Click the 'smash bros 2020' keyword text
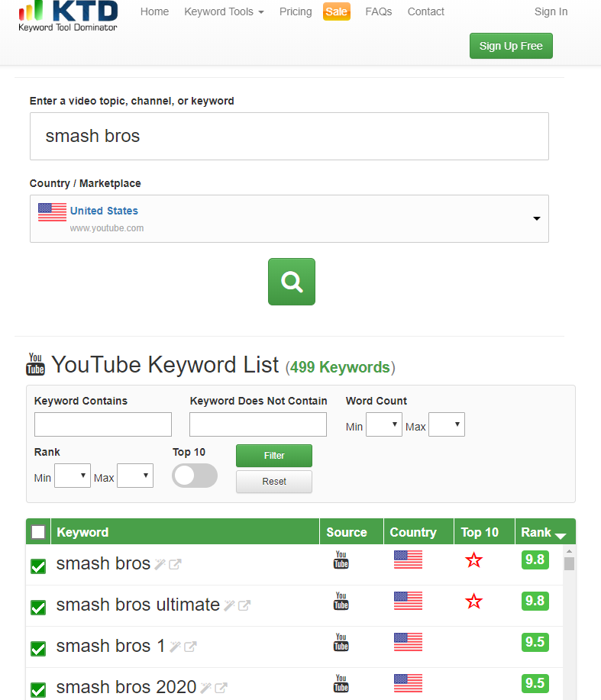 pos(126,687)
